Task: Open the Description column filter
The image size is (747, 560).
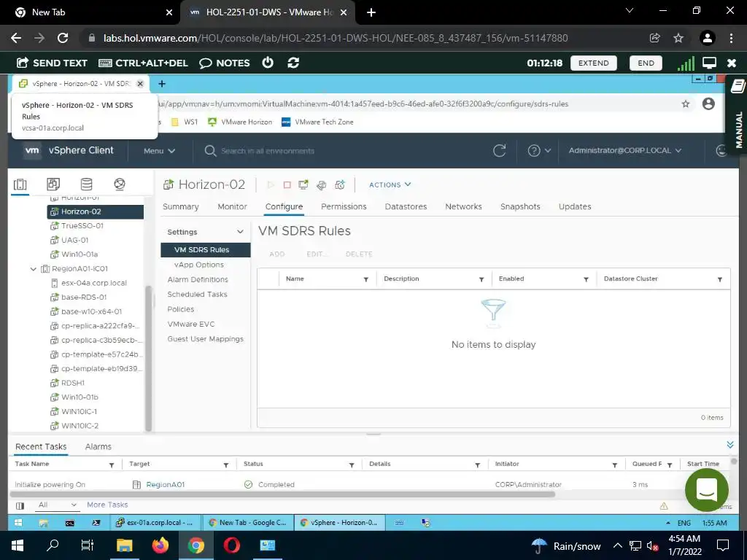Action: (481, 279)
